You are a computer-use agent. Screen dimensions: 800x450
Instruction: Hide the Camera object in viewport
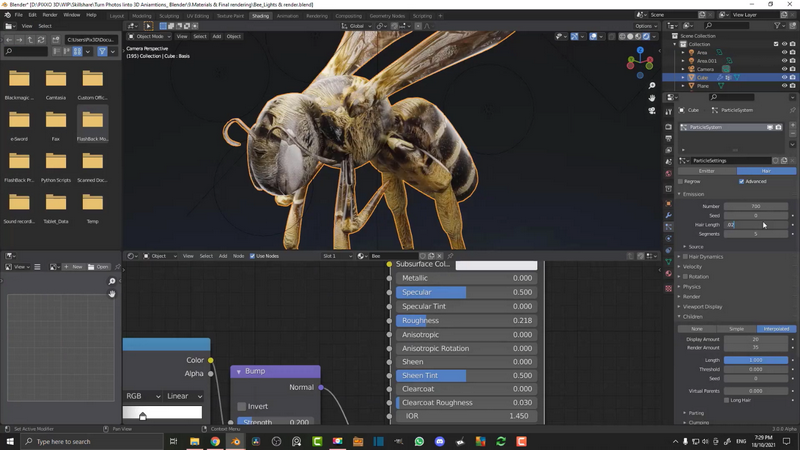pyautogui.click(x=784, y=69)
